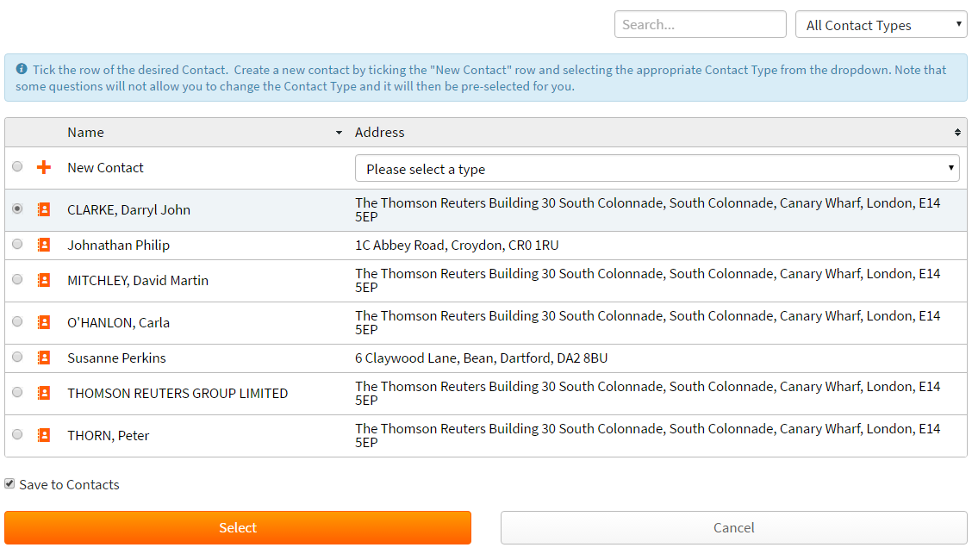Select radio button for Susanne Perkins
This screenshot has height=560, width=972.
pos(17,357)
